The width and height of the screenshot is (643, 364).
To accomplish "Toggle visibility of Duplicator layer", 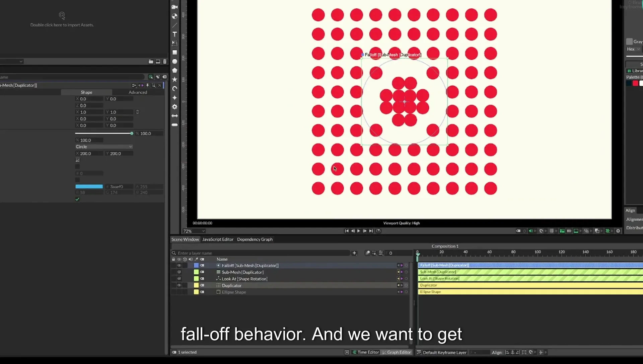I will (179, 285).
